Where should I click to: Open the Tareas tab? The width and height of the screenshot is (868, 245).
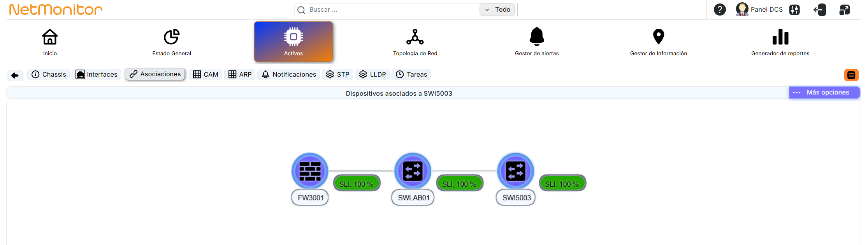click(x=411, y=74)
